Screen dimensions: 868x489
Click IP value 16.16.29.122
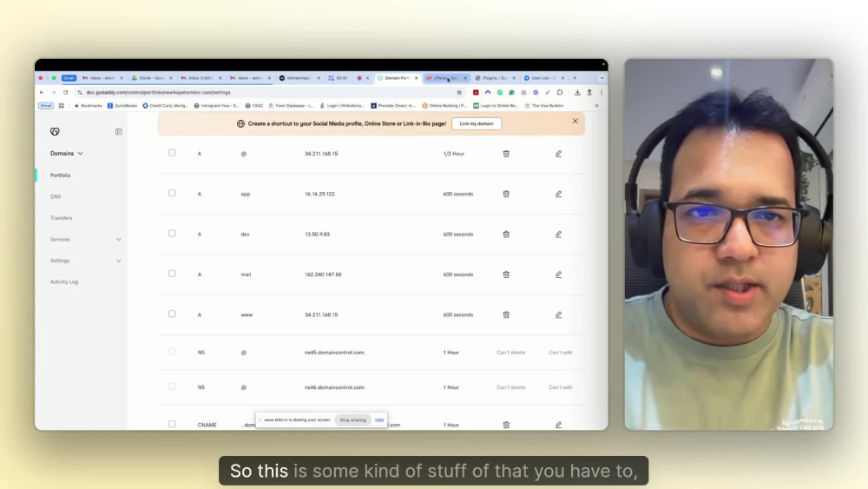pyautogui.click(x=319, y=194)
